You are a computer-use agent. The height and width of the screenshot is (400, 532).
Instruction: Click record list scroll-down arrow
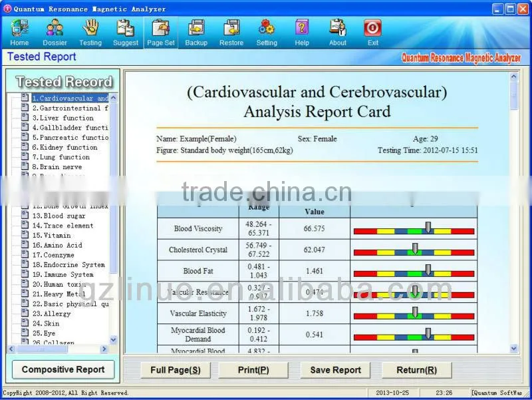click(x=114, y=339)
